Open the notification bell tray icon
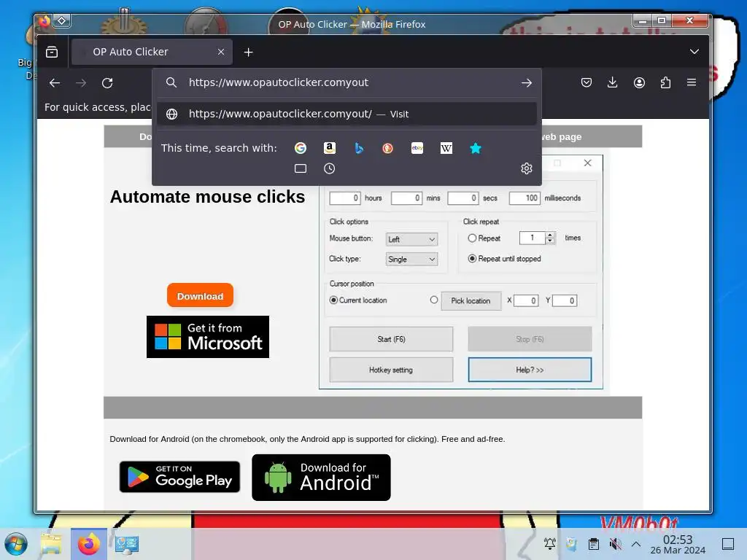Image resolution: width=747 pixels, height=560 pixels. coord(550,543)
